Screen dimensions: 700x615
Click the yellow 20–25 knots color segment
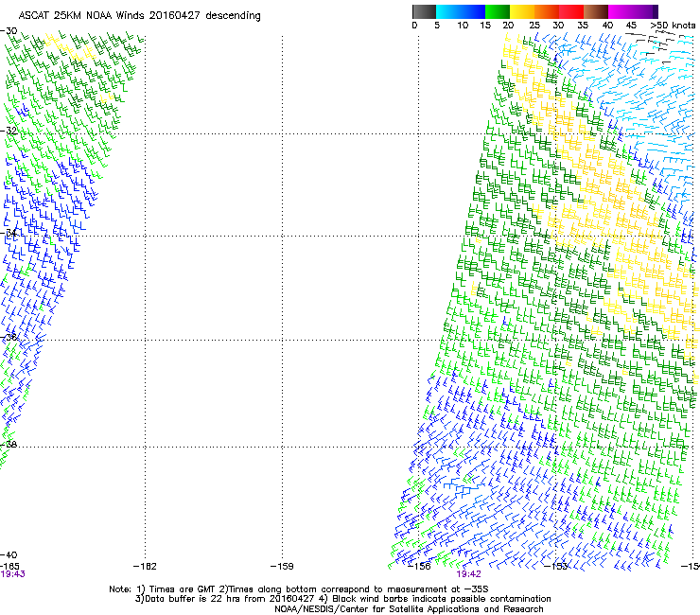[522, 11]
